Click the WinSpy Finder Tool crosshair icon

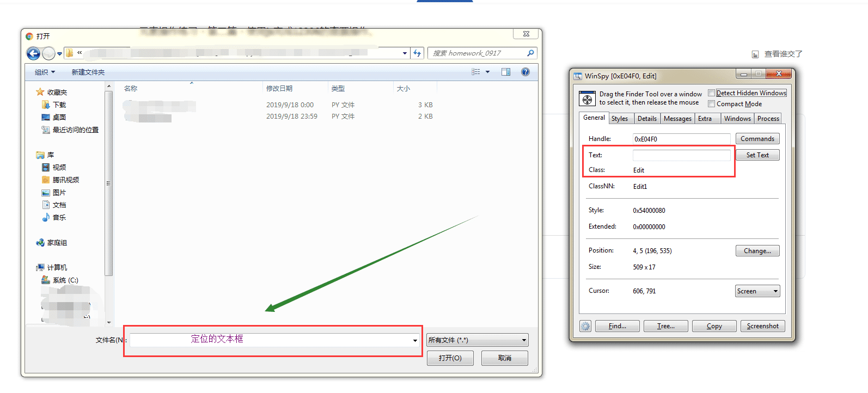coord(587,99)
